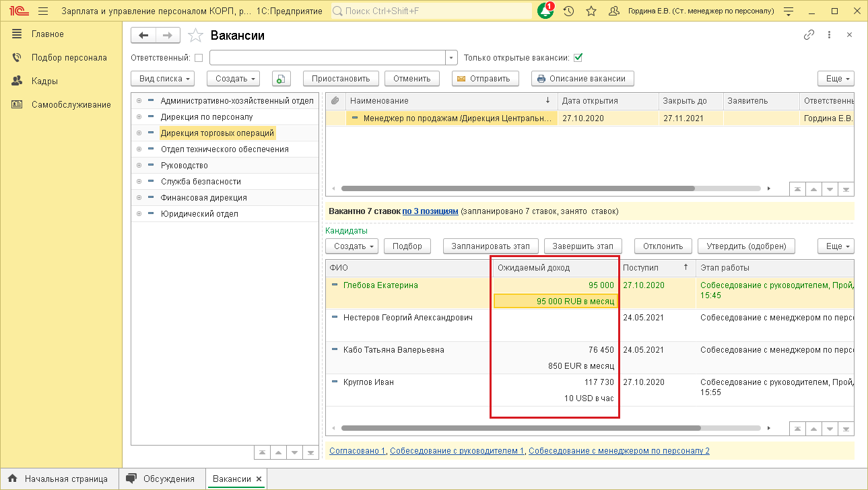868x490 pixels.
Task: Click the green create-document icon button
Action: [281, 79]
